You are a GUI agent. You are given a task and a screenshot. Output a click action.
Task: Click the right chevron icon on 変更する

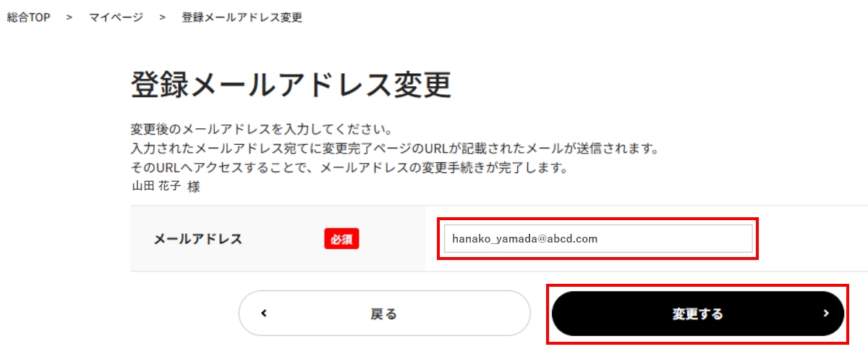(825, 314)
